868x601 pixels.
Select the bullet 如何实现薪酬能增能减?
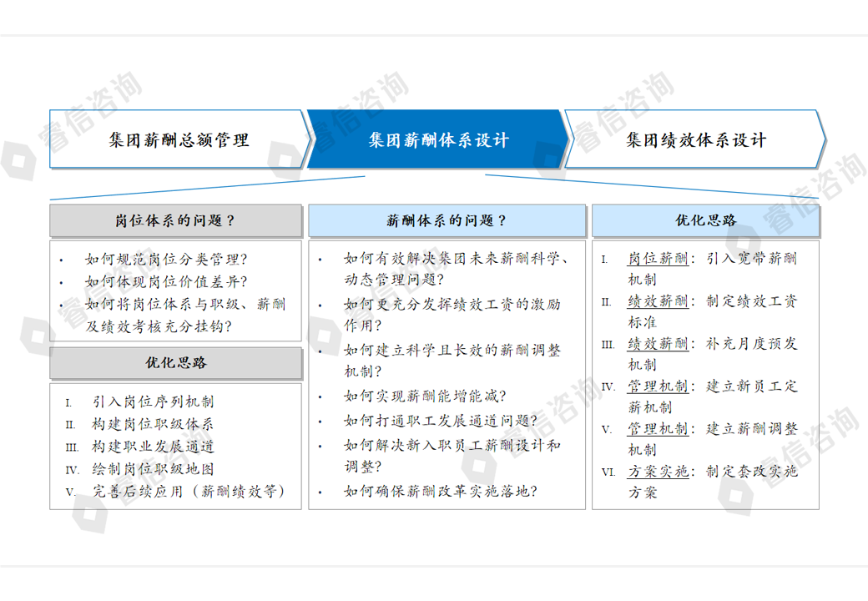pyautogui.click(x=425, y=396)
